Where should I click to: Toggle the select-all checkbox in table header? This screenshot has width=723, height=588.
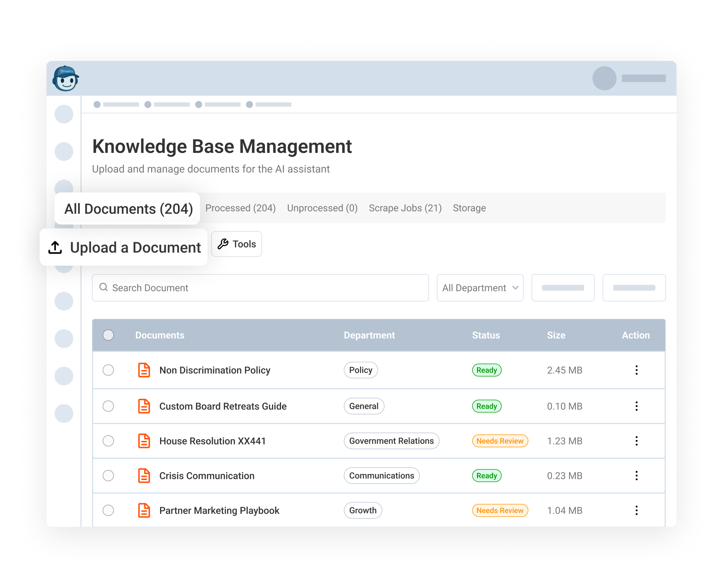tap(108, 335)
